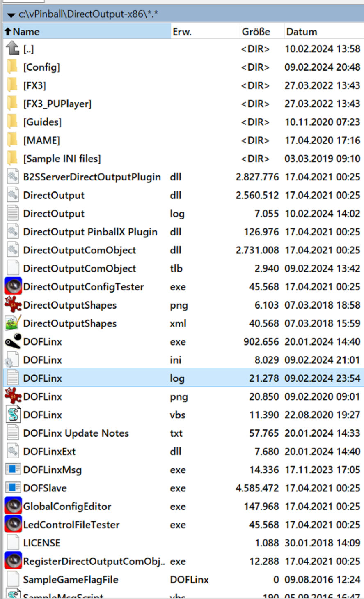Select the B2SServerDirectOutputPlugin dll file icon

point(13,177)
